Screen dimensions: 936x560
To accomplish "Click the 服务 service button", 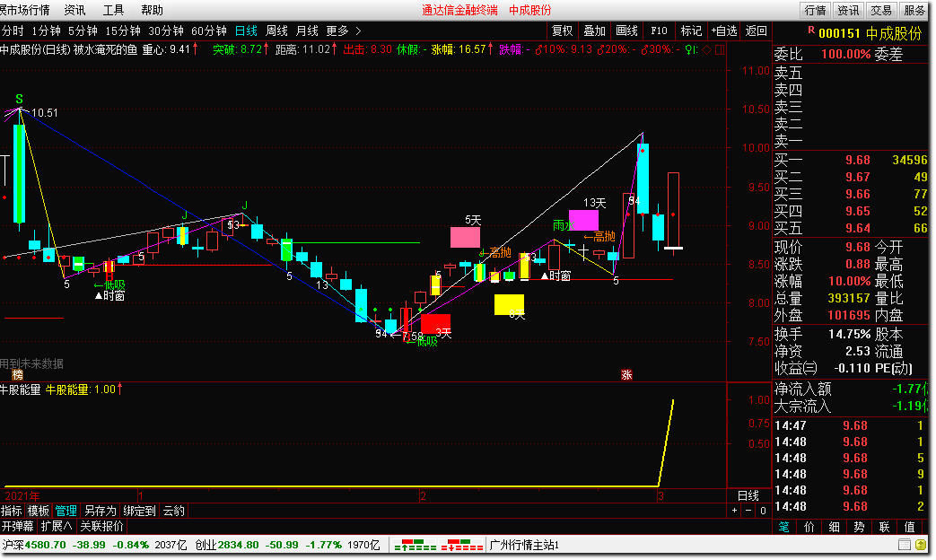I will 914,10.
